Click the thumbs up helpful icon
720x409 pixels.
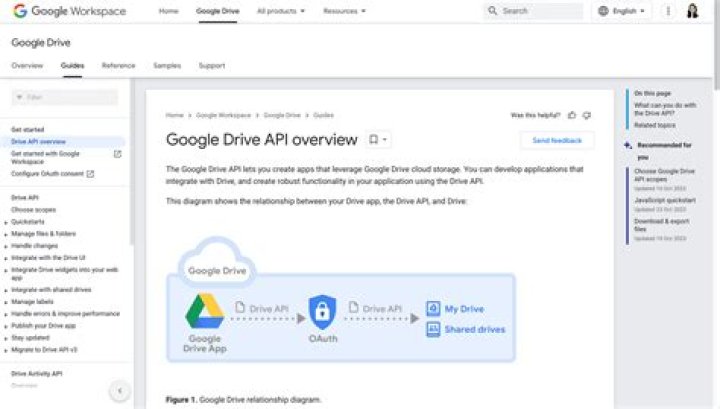pyautogui.click(x=572, y=115)
